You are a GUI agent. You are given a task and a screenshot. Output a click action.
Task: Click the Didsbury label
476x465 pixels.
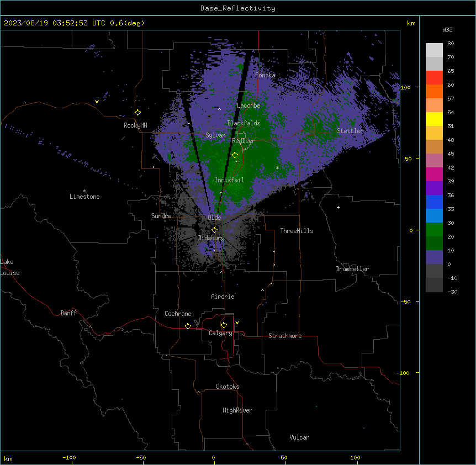[211, 238]
